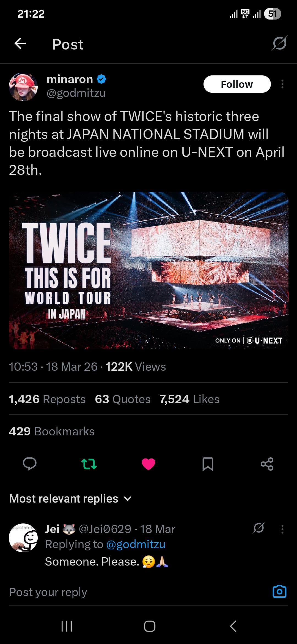This screenshot has height=644, width=297.
Task: View the 1,426 Reposts list
Action: click(47, 399)
